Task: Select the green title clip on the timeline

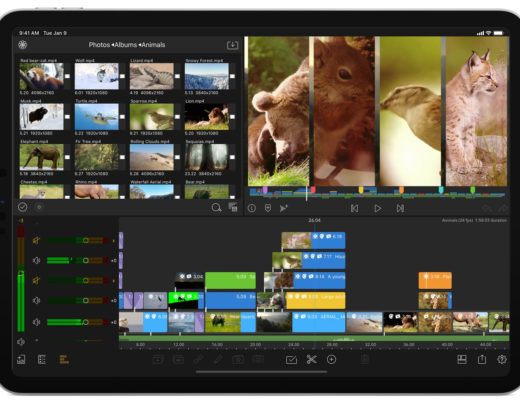Action: click(x=230, y=280)
